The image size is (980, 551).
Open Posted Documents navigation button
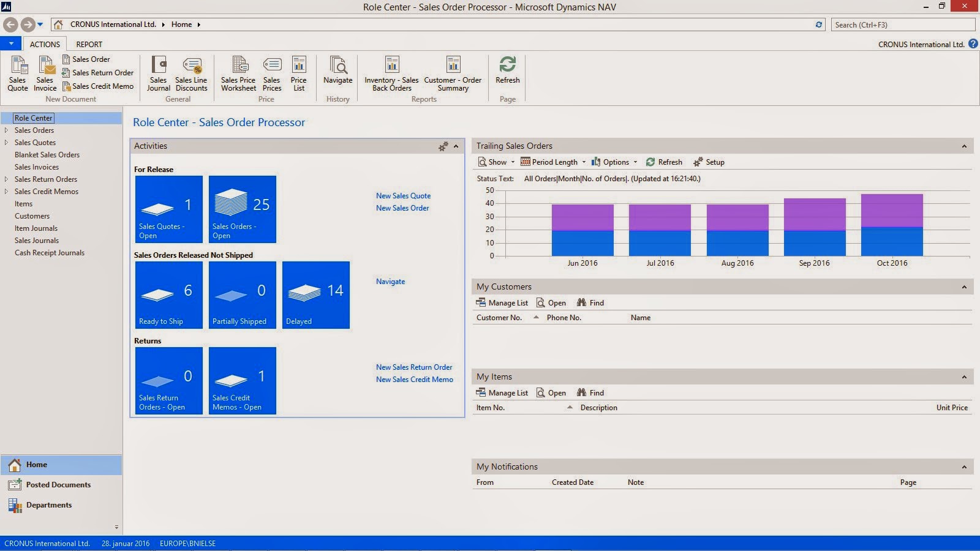click(x=61, y=485)
